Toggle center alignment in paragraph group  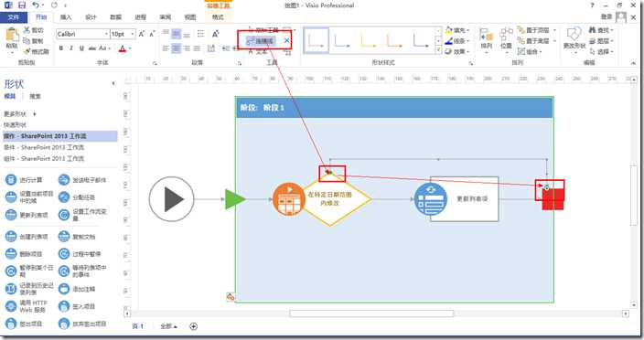[x=176, y=48]
